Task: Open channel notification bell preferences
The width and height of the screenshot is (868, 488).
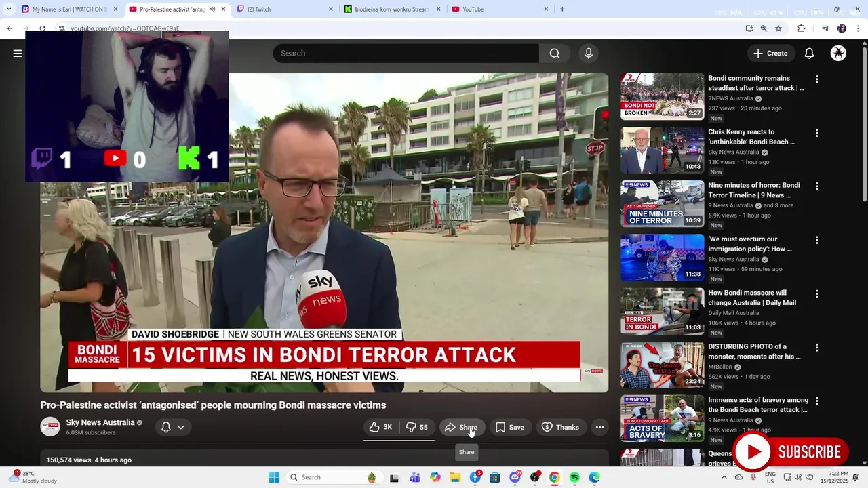Action: [x=166, y=427]
